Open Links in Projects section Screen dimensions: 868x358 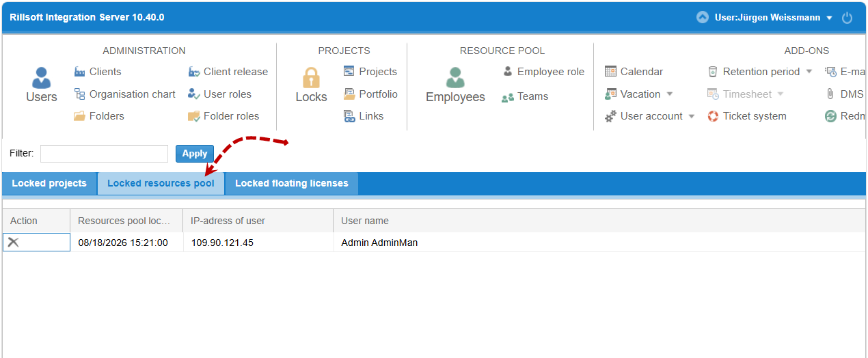click(x=364, y=116)
